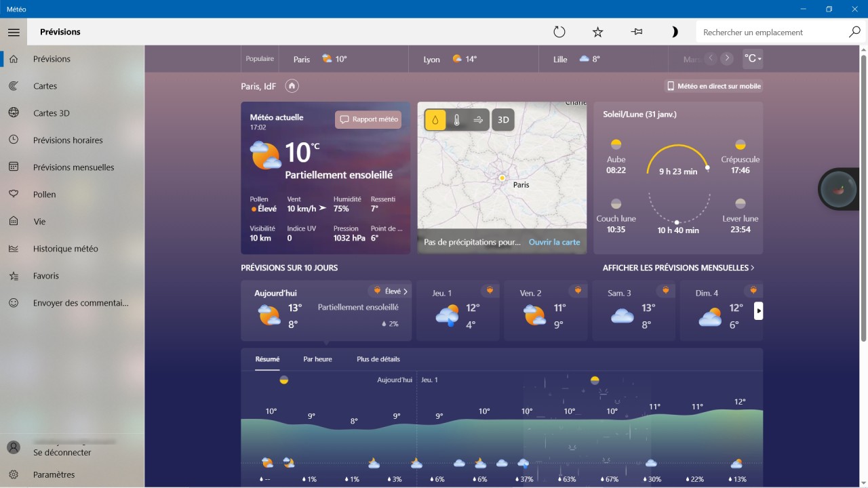Expand the Élevé pollen chevron for today
Screen dimensions: 868x488
click(x=406, y=291)
